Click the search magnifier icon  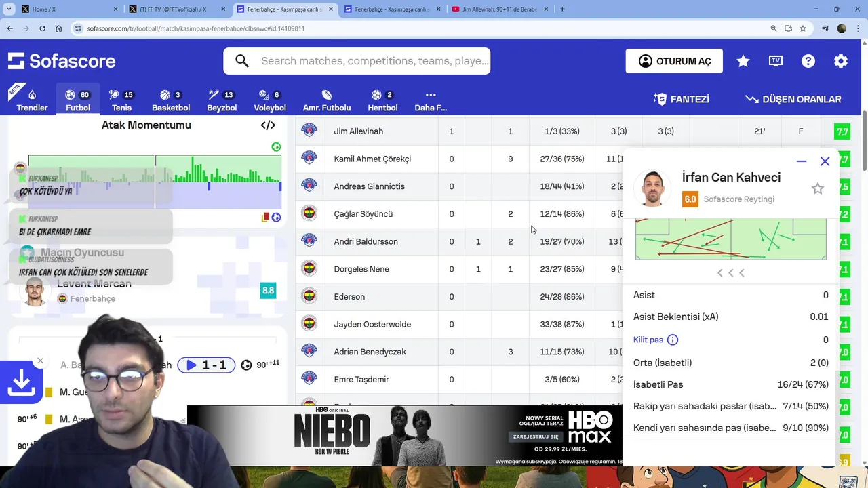[x=242, y=61]
